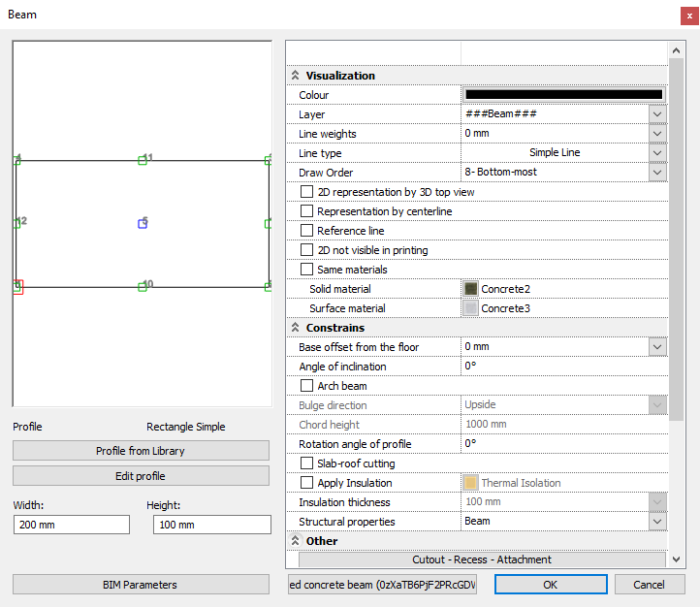Open the Line weights dropdown
This screenshot has height=607, width=700.
tap(657, 134)
